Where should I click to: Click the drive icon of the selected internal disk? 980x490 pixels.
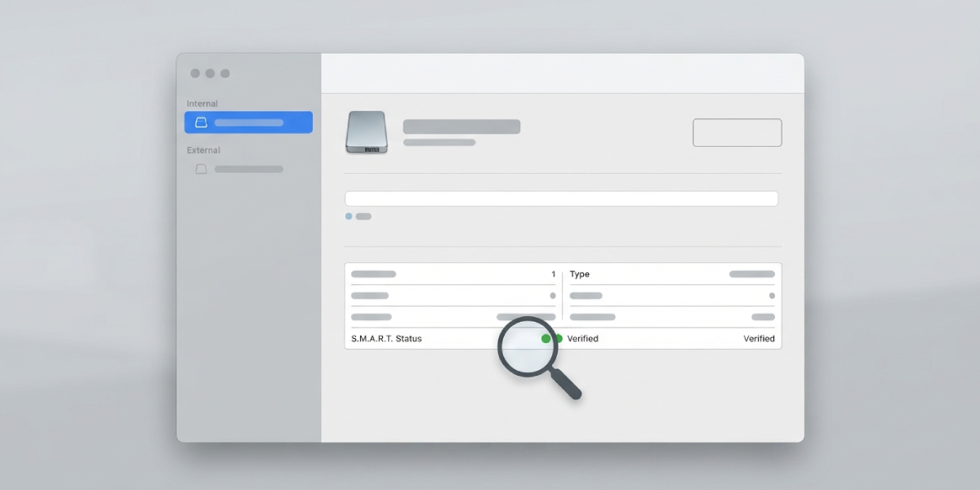(201, 122)
